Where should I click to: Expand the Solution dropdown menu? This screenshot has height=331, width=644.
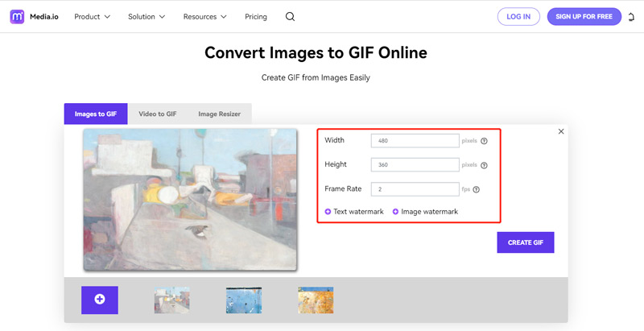147,17
